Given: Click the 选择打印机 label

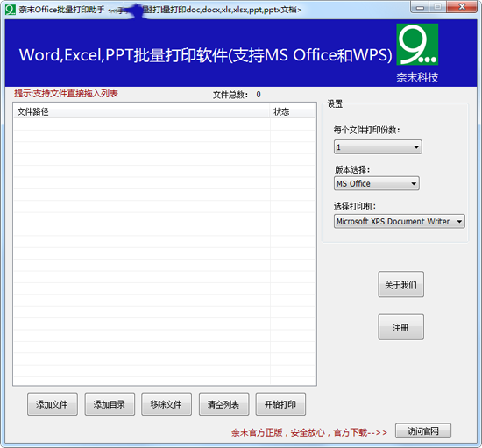Looking at the screenshot, I should [355, 206].
